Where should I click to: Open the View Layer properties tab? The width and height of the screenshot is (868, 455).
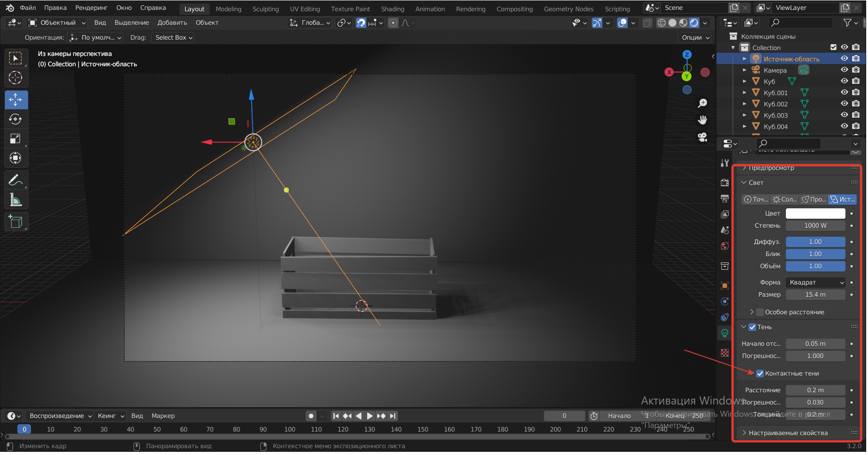725,214
